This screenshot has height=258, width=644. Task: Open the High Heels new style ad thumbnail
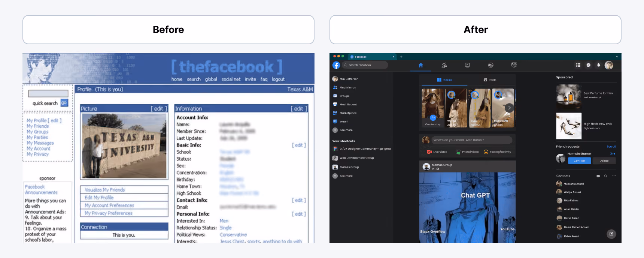click(569, 126)
